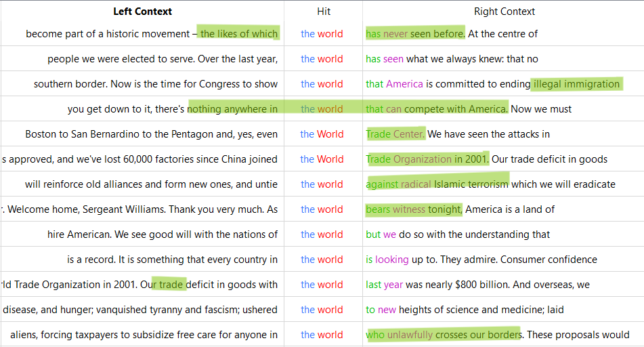The width and height of the screenshot is (644, 347).
Task: Click the hit in the "Boston to San Bernardino" row
Action: 322,134
